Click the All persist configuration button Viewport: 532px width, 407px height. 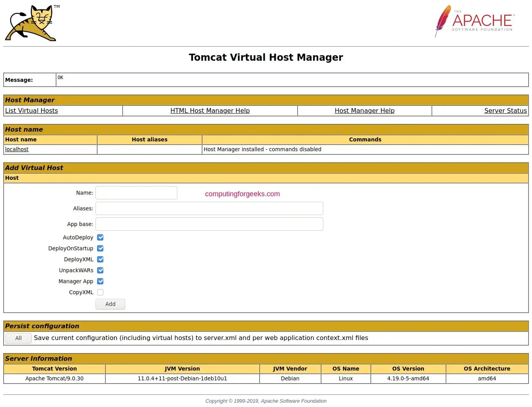pyautogui.click(x=18, y=338)
